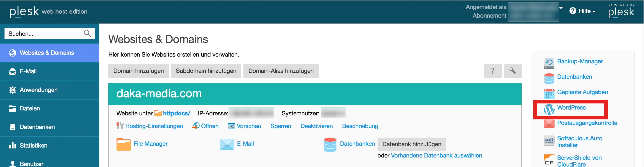
Task: Open the httpdocs/ link
Action: point(177,113)
